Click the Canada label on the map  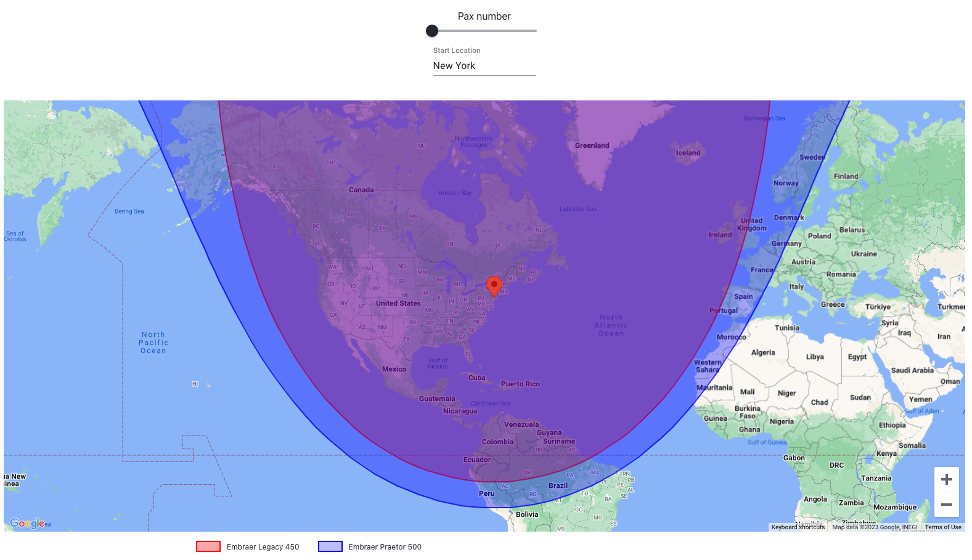click(361, 190)
